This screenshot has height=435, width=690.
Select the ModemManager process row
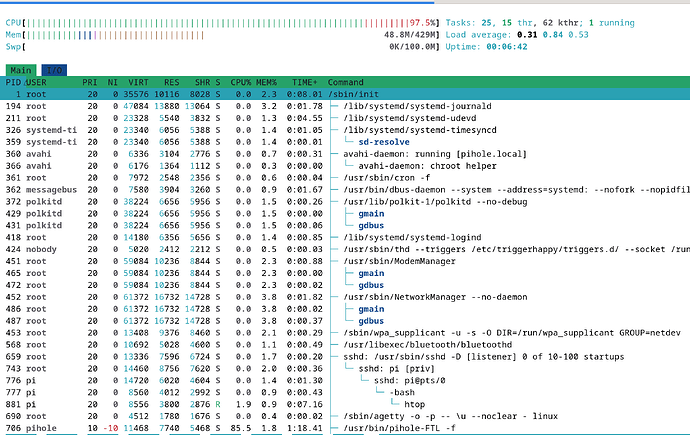point(345,261)
